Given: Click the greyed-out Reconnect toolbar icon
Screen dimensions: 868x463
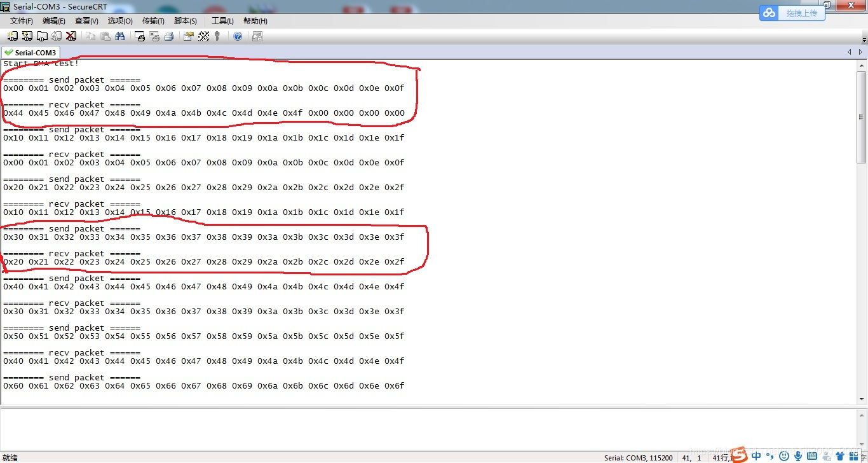Looking at the screenshot, I should point(57,36).
